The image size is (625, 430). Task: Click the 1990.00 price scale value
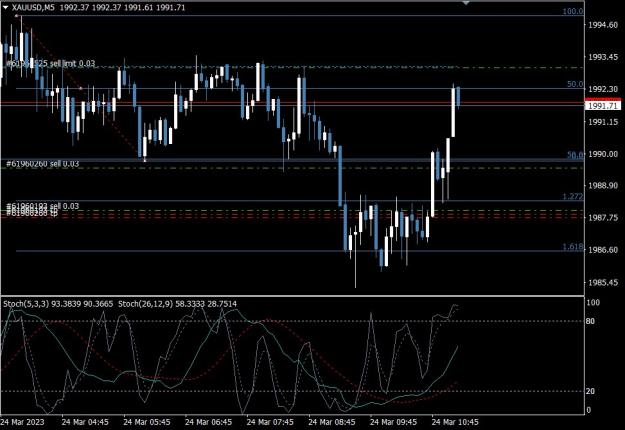point(603,154)
